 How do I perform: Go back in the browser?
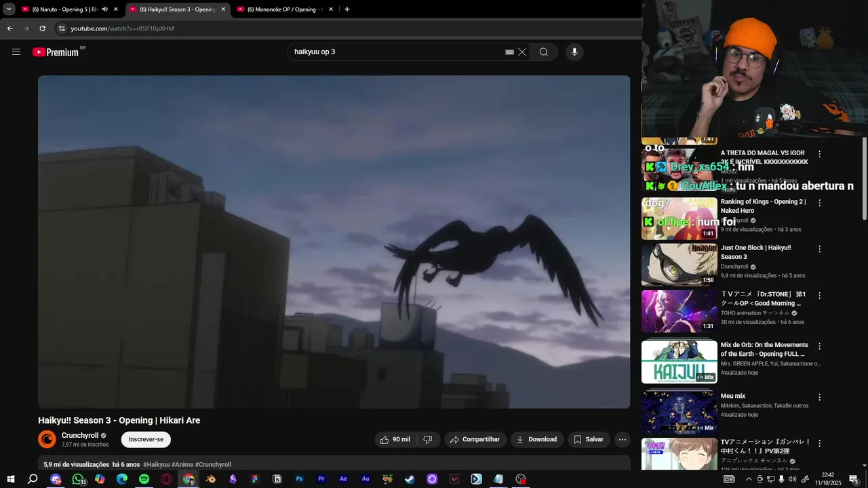(x=9, y=28)
